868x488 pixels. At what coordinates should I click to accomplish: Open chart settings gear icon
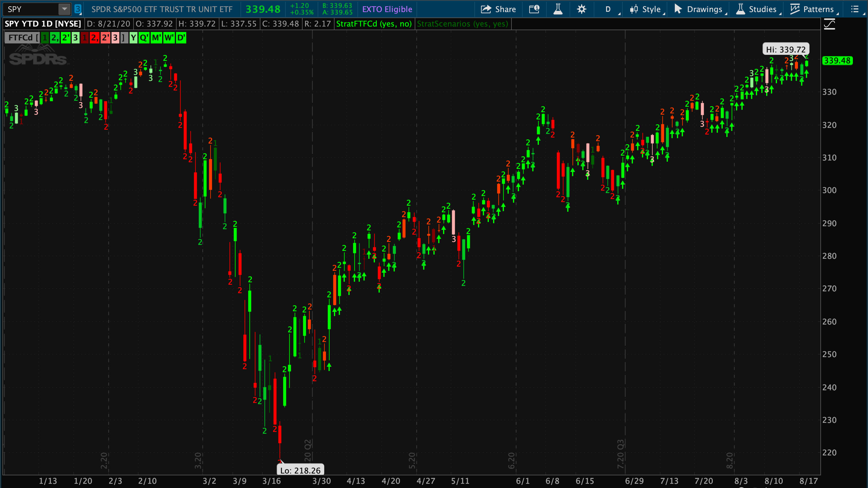581,9
